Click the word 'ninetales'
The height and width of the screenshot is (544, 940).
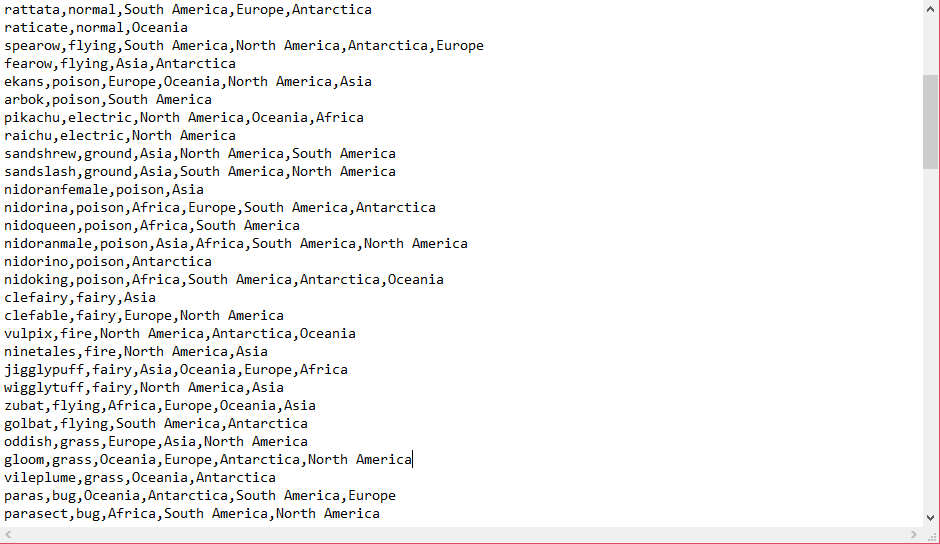pos(40,351)
